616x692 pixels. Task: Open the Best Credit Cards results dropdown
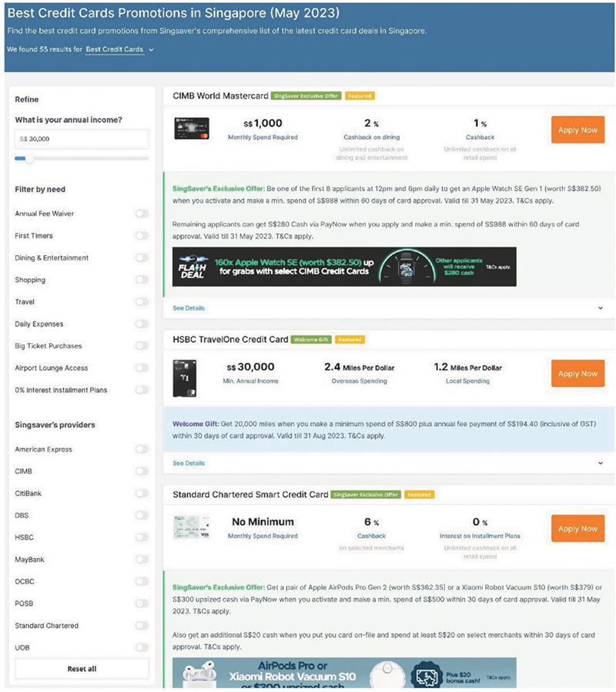(x=119, y=49)
